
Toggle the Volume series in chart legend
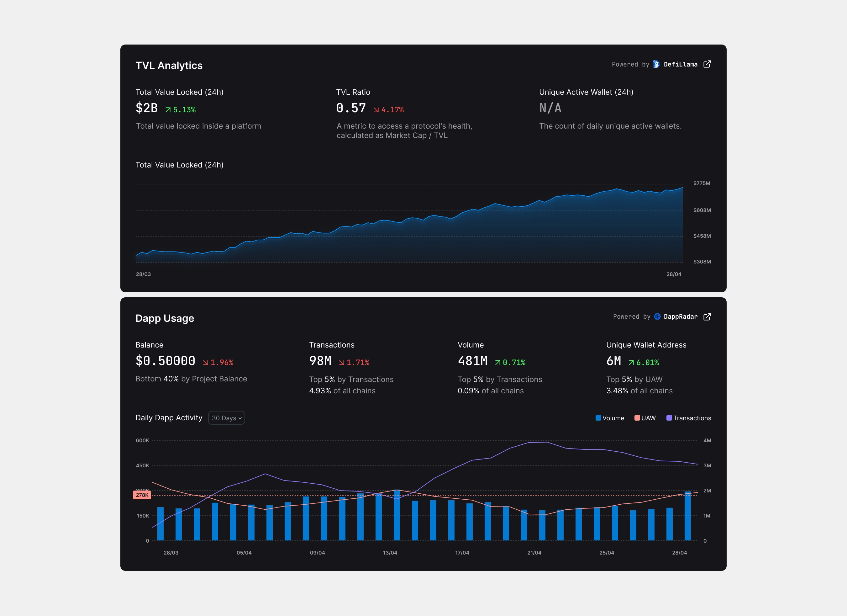(x=613, y=418)
